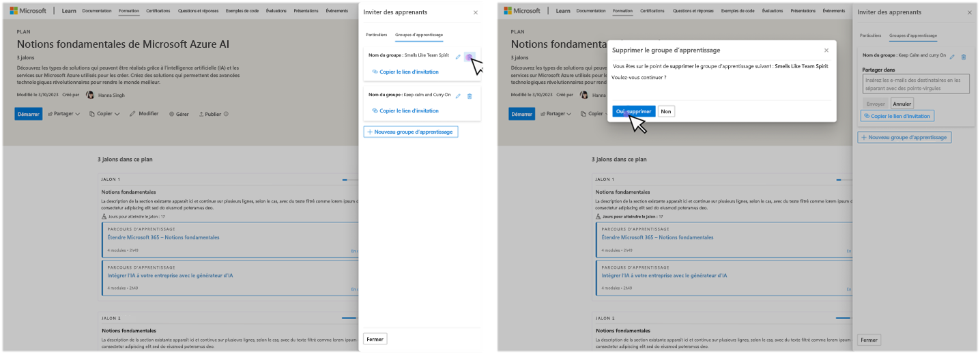Screen dimensions: 980x354
Task: Click Fermer button in left invite panel
Action: [375, 339]
